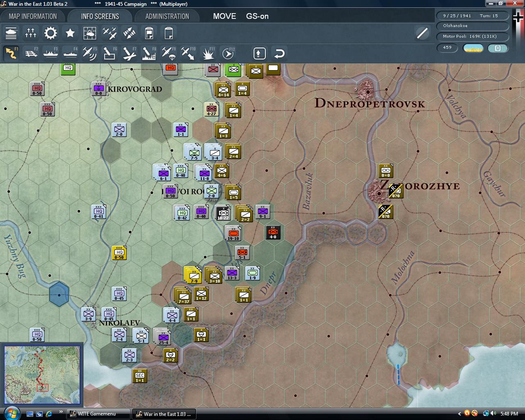Click the slash line button in toolbar
The image size is (525, 420).
(x=422, y=33)
